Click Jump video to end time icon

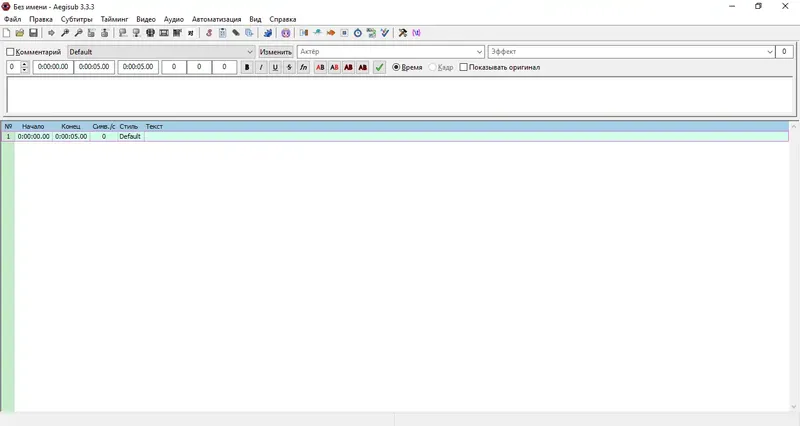pyautogui.click(x=105, y=33)
